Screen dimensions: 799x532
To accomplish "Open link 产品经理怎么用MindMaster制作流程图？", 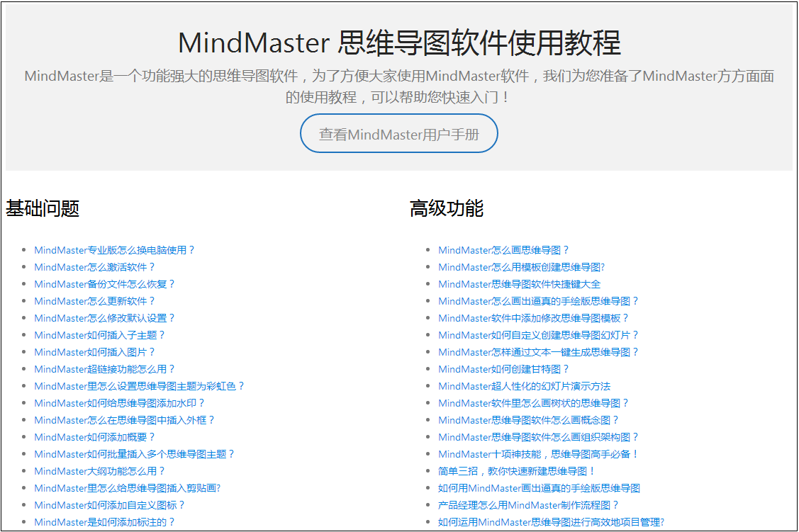I will coord(529,505).
